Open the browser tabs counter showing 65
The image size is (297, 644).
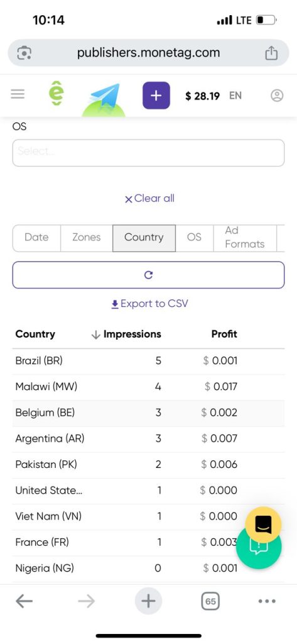click(210, 601)
